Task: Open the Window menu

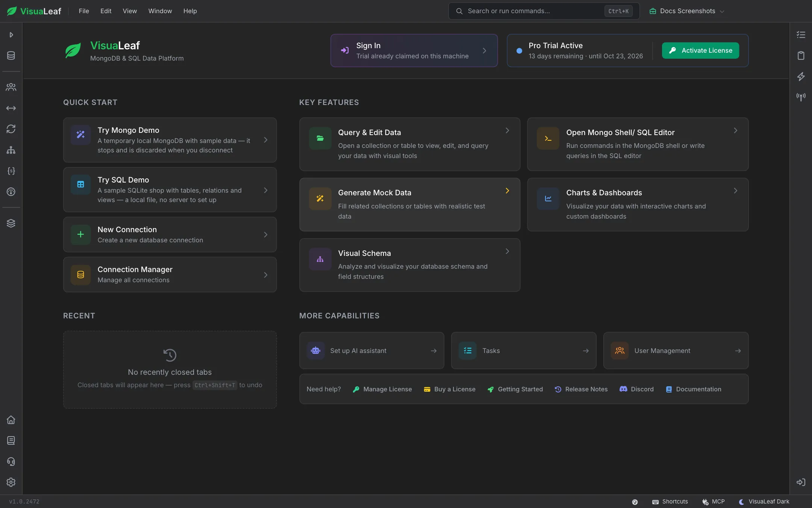Action: (160, 11)
